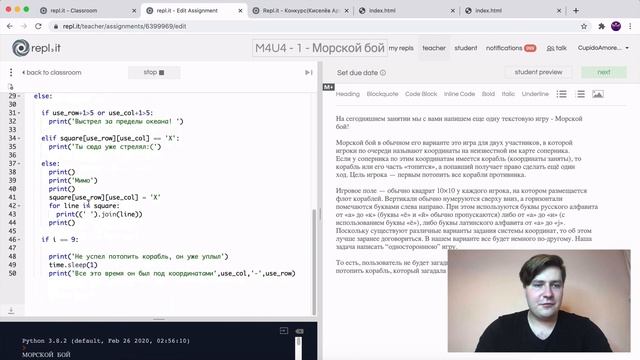
Task: Open the three-dot editor menu
Action: coord(11,73)
